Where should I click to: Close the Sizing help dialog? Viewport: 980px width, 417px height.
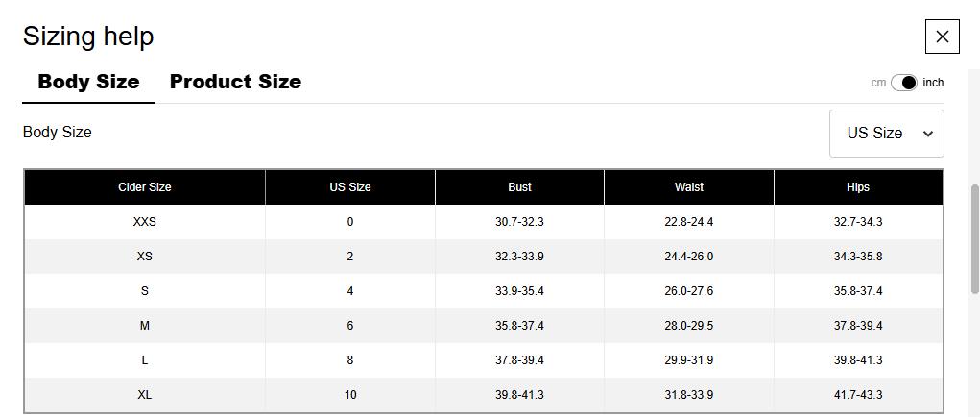942,37
